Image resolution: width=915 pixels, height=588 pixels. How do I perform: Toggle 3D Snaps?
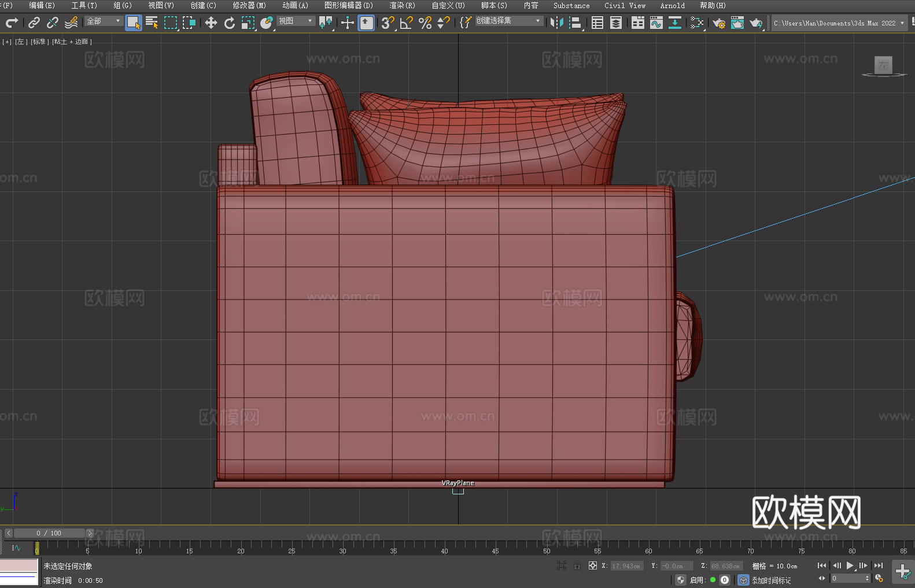388,23
